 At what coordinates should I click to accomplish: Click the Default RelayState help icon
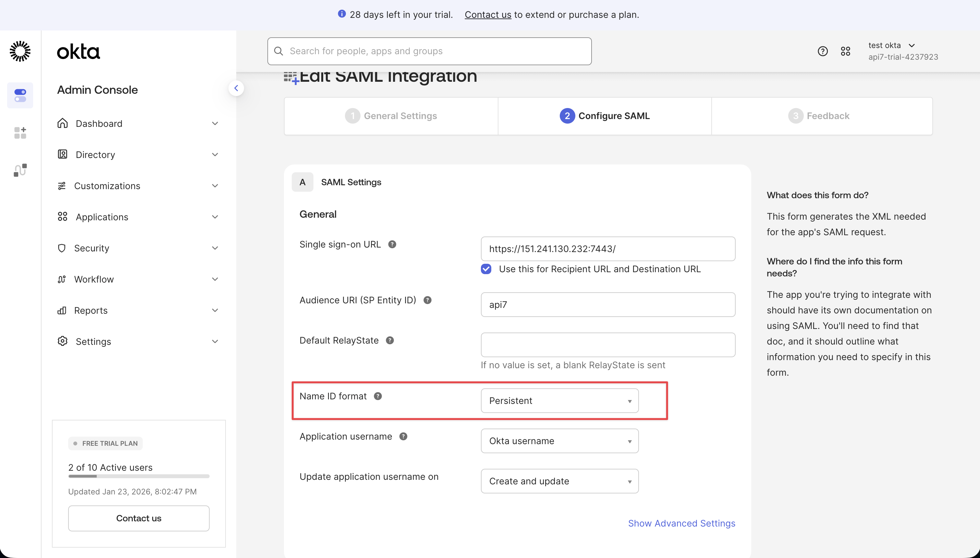[390, 340]
